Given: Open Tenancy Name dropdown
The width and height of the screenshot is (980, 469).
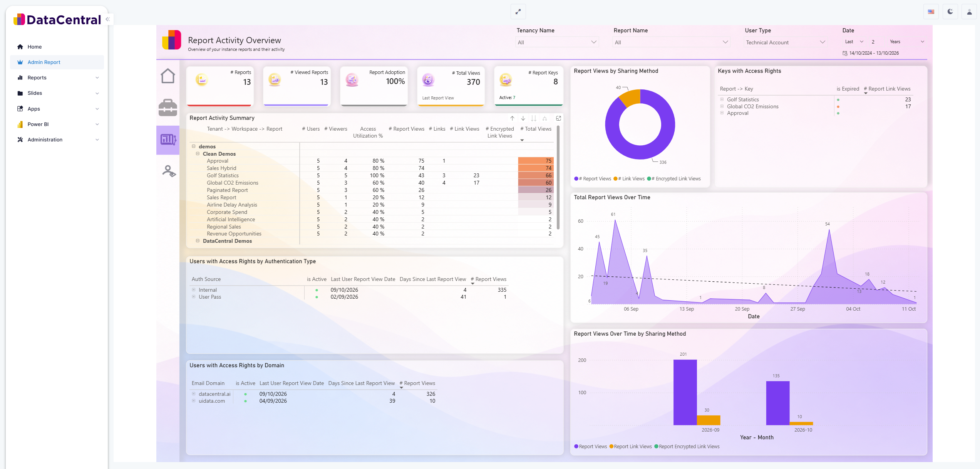Looking at the screenshot, I should (557, 42).
